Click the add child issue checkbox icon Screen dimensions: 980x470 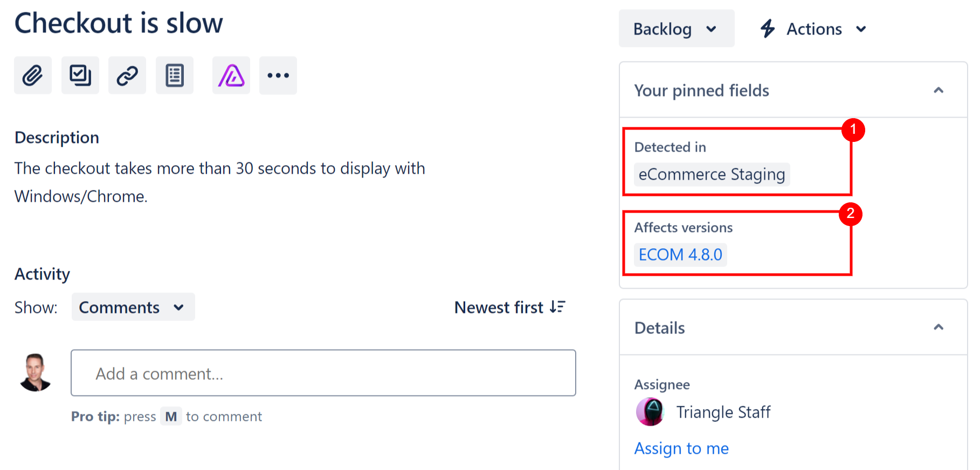point(80,76)
